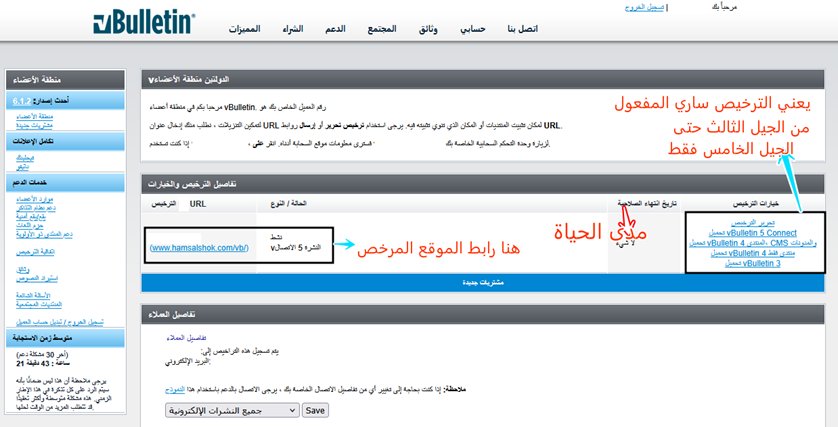Open موارد الأعضاء sidebar link
Viewport: 838px width, 427px height.
35,199
